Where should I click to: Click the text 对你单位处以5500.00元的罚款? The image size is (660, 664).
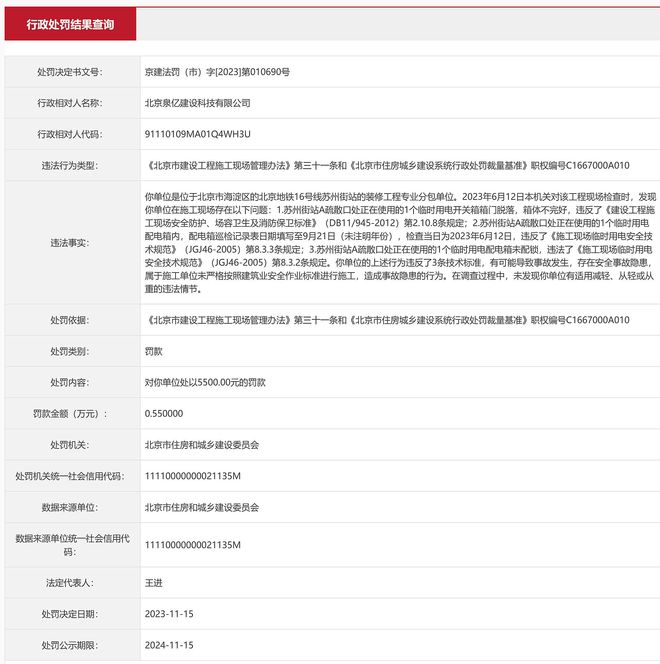coord(205,382)
